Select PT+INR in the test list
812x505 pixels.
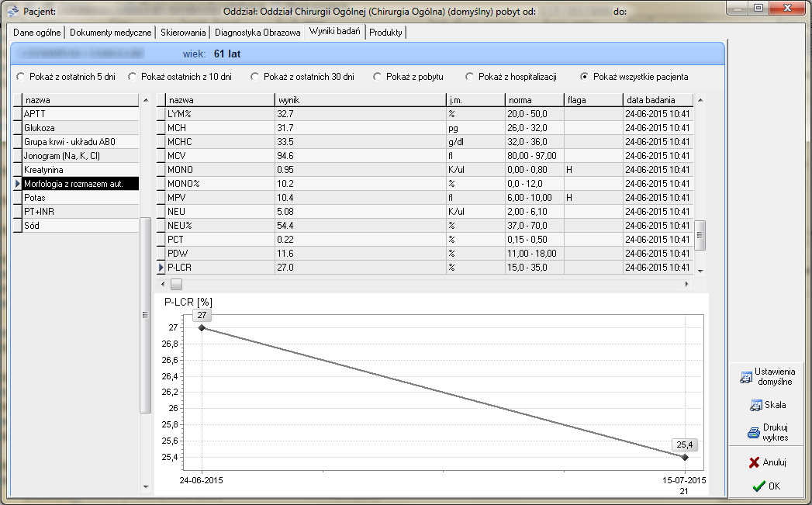81,212
